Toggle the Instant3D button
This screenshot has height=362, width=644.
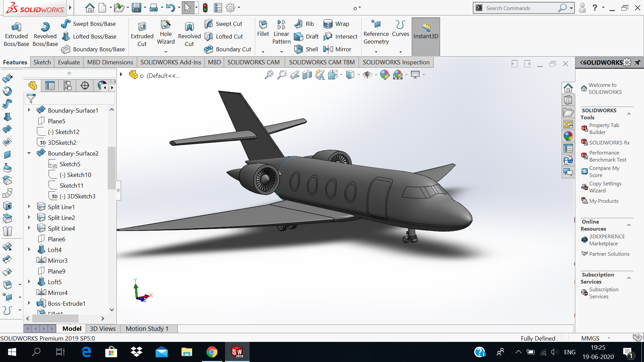point(426,36)
